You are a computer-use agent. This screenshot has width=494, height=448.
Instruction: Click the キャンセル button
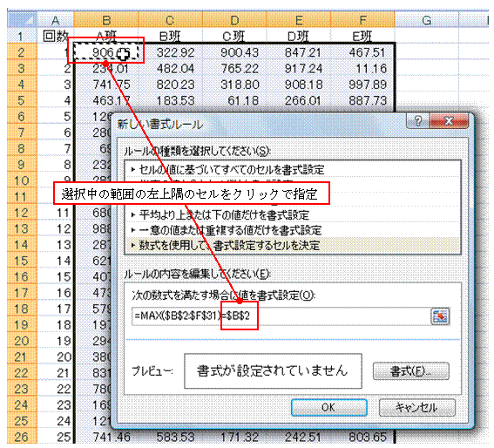tap(416, 407)
